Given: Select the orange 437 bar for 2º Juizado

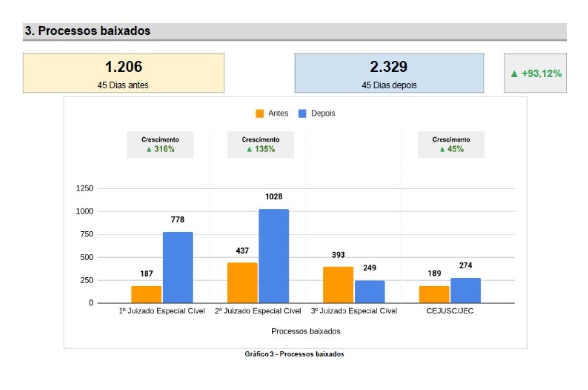Looking at the screenshot, I should coord(242,283).
